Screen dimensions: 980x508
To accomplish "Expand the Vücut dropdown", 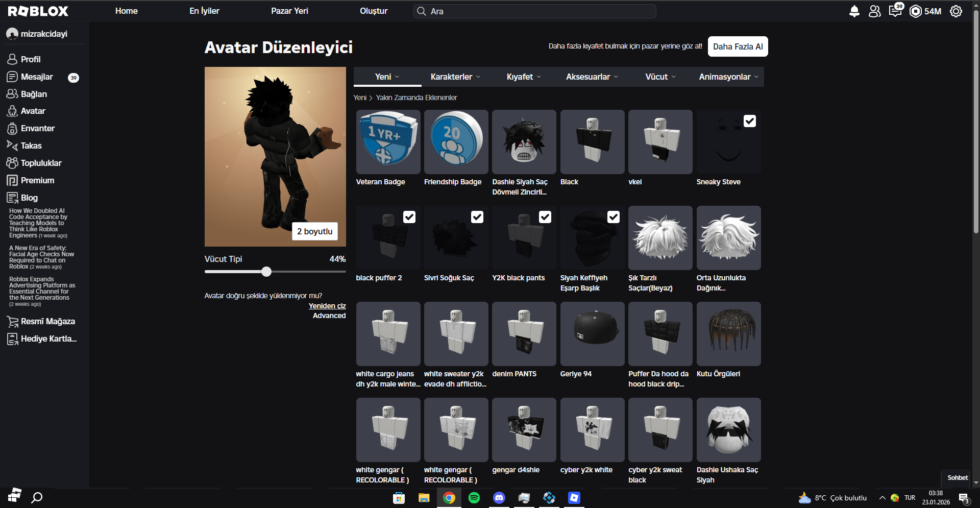I will pyautogui.click(x=660, y=77).
